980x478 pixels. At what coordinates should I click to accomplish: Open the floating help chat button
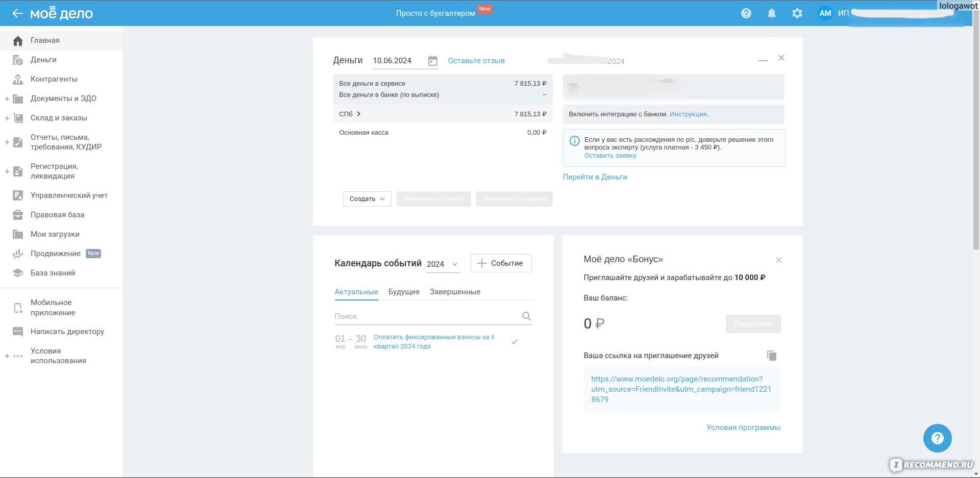938,438
